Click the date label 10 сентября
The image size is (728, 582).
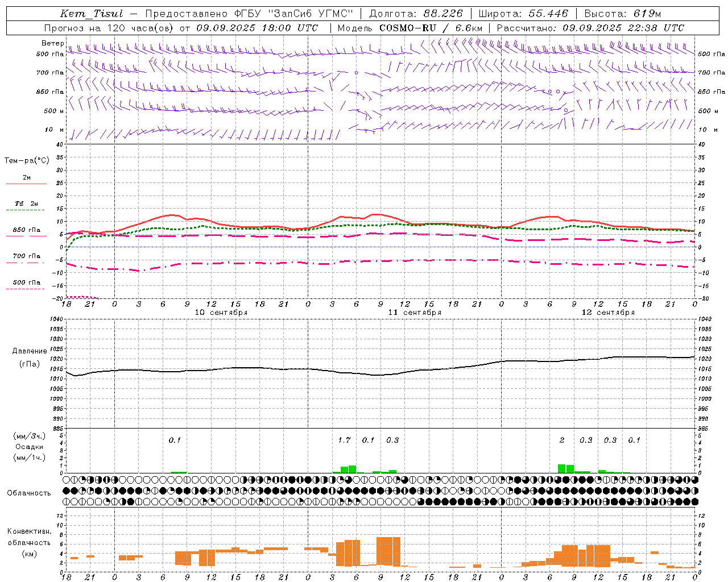[x=221, y=313]
